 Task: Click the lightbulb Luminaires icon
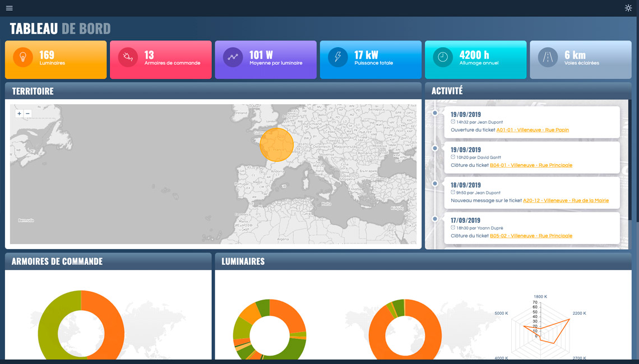23,57
